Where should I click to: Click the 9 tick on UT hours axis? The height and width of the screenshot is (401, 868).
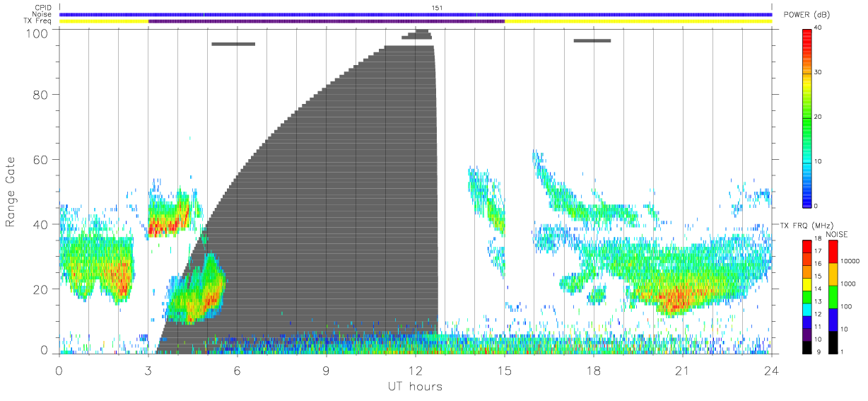tap(327, 370)
